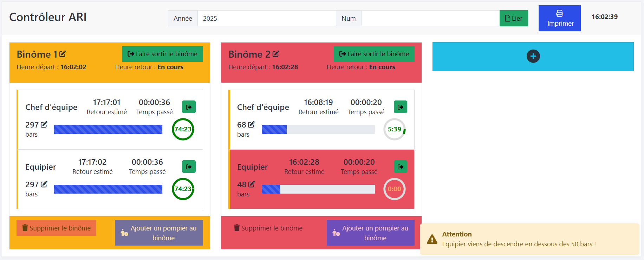
Task: Click Faire sortir le binôme for Binôme 2
Action: [374, 54]
